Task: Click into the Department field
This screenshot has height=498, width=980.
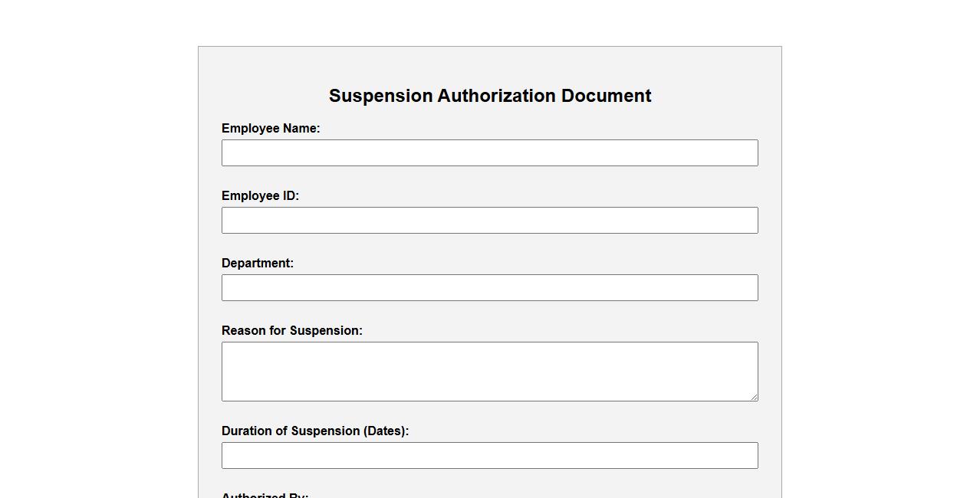Action: click(x=489, y=287)
